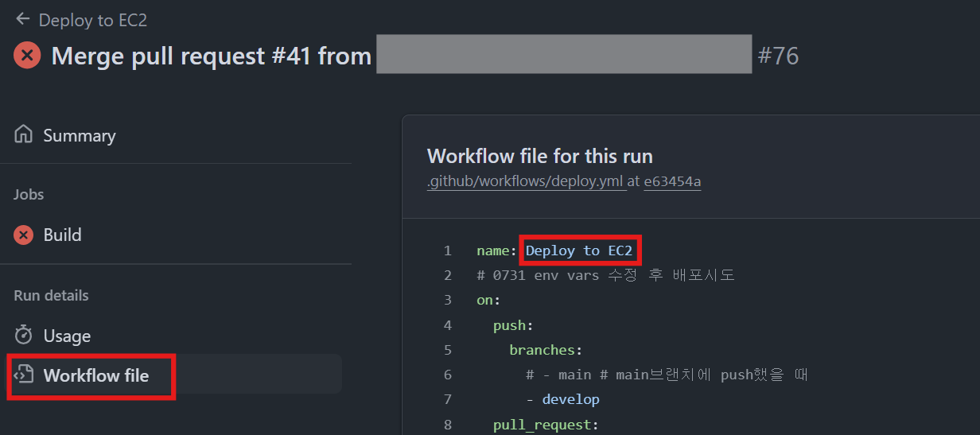Viewport: 980px width, 435px height.
Task: Click the red failed status icon beside title
Action: (x=27, y=56)
